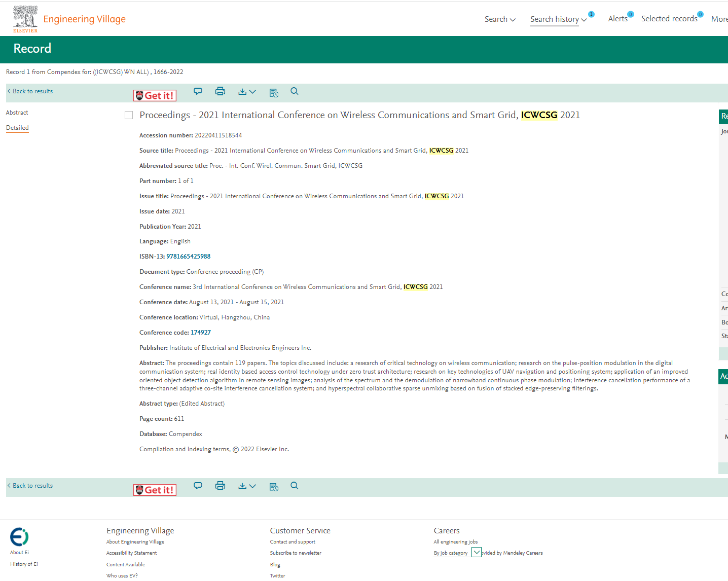Image resolution: width=728 pixels, height=581 pixels.
Task: Open Selected records page
Action: point(669,19)
